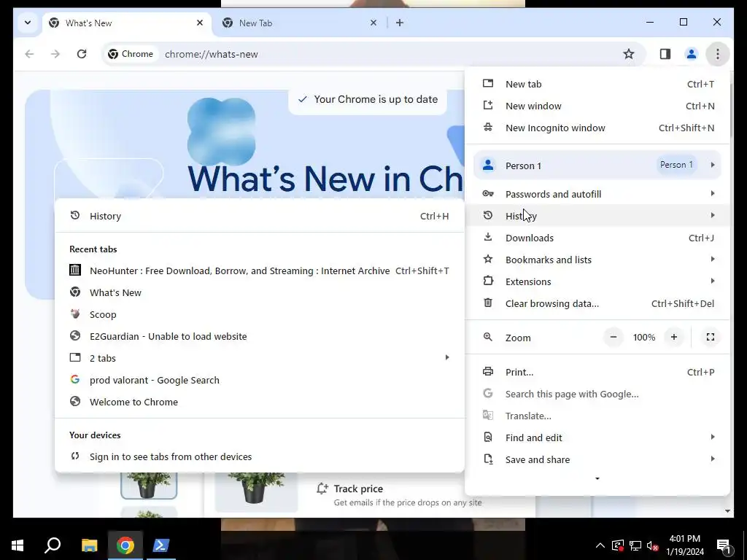Increase zoom with plus button
The width and height of the screenshot is (747, 560).
[674, 337]
